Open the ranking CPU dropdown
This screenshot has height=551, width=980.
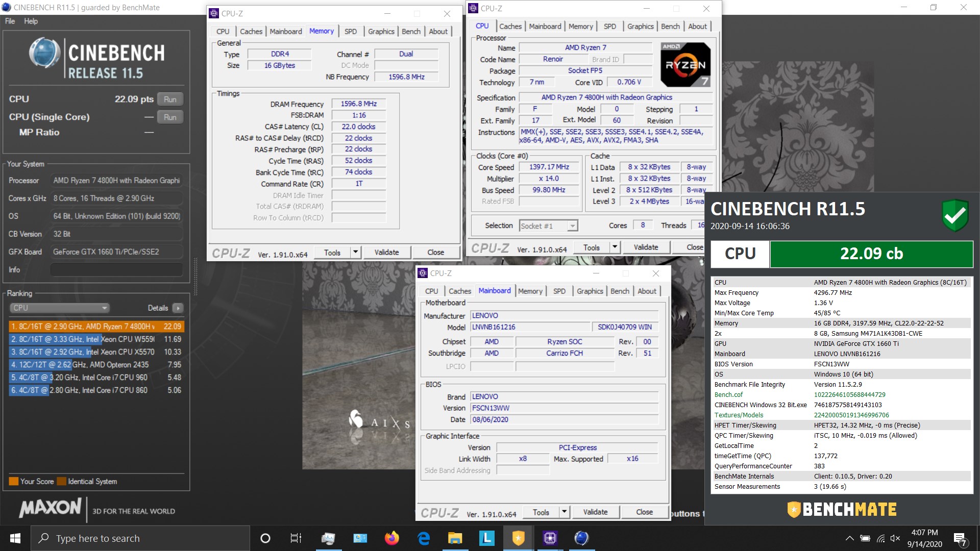pyautogui.click(x=60, y=308)
